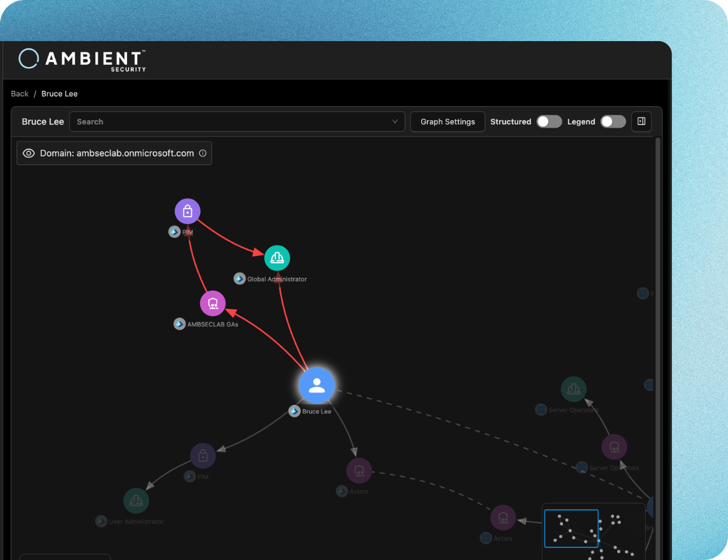The image size is (728, 560).
Task: Select the dimmed Actors node below Bruce Lee
Action: [359, 471]
